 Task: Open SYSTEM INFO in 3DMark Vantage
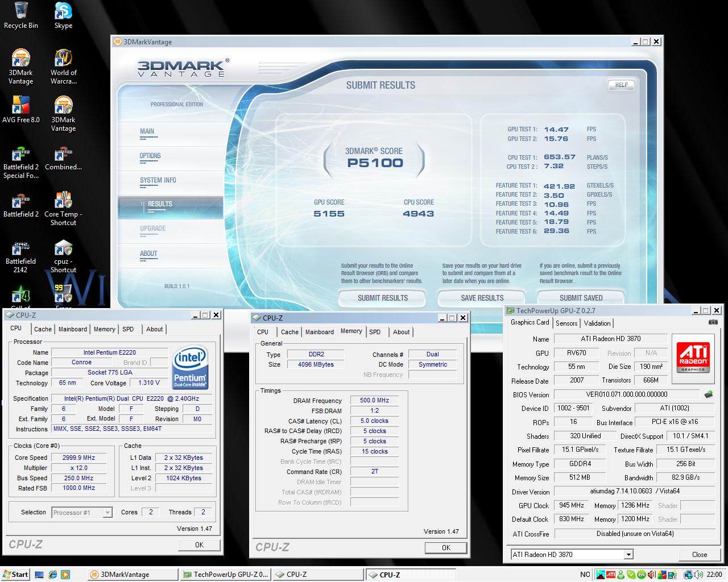click(x=158, y=180)
